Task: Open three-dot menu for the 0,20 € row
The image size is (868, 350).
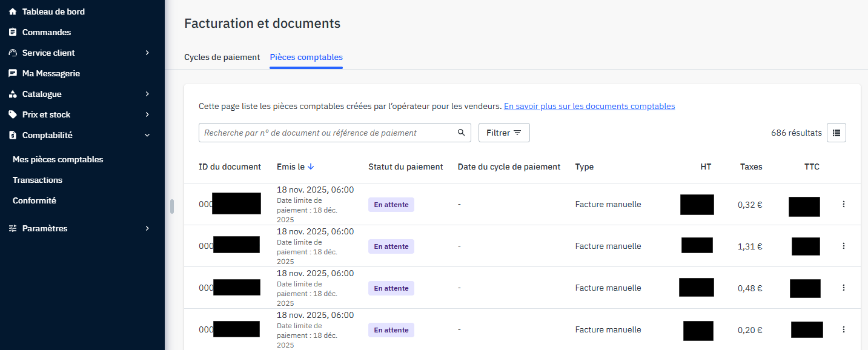Action: (843, 329)
